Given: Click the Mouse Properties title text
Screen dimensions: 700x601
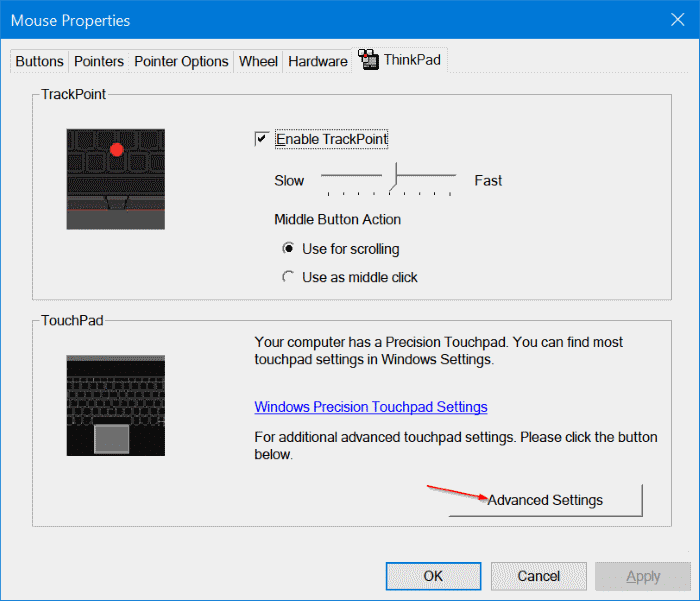Looking at the screenshot, I should point(71,21).
